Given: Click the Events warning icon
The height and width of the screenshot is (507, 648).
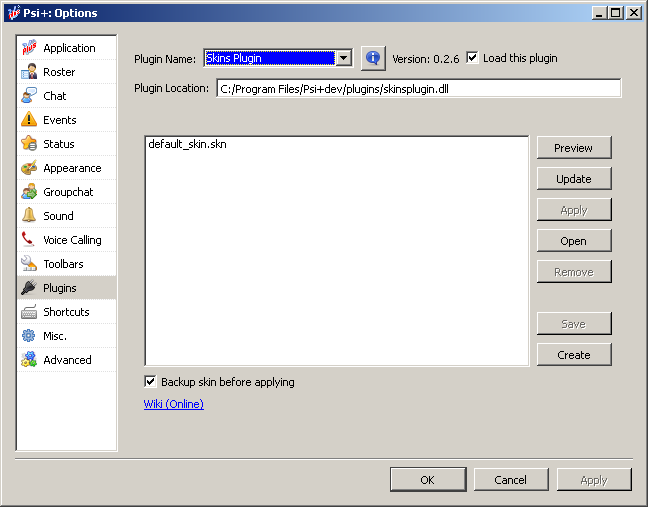Looking at the screenshot, I should (29, 120).
